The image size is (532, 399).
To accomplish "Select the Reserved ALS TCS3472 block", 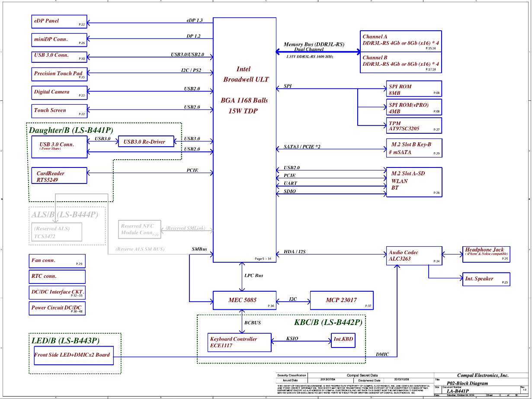I will click(56, 232).
